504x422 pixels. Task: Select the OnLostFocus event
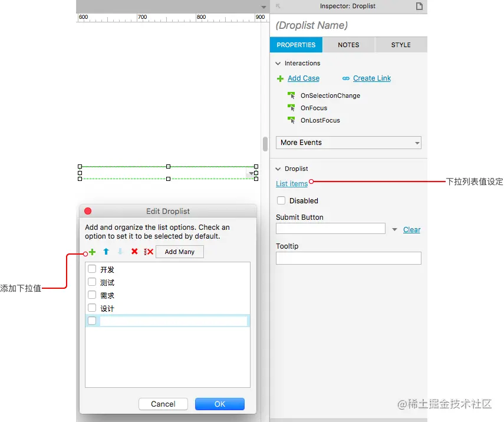320,120
